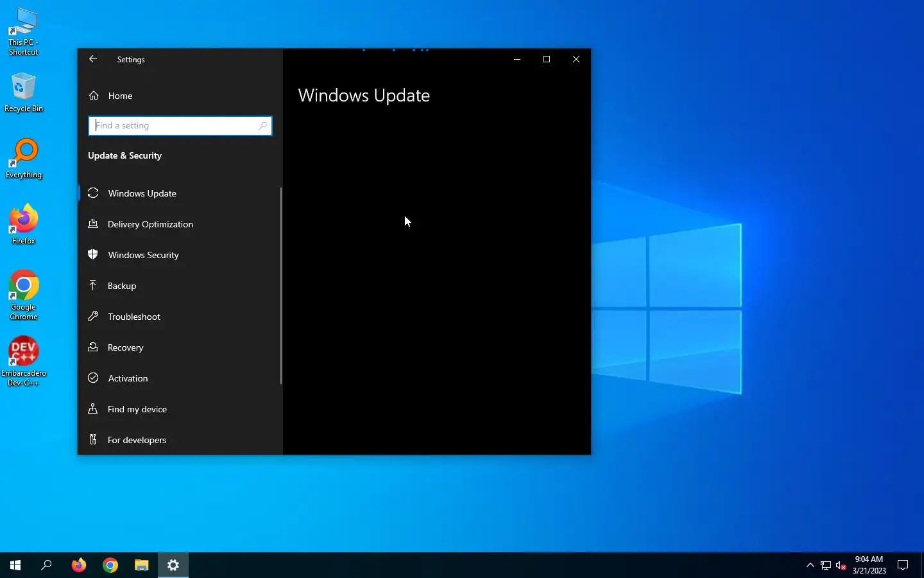Open the Action Center notifications icon
Screen dimensions: 924x578
(903, 565)
